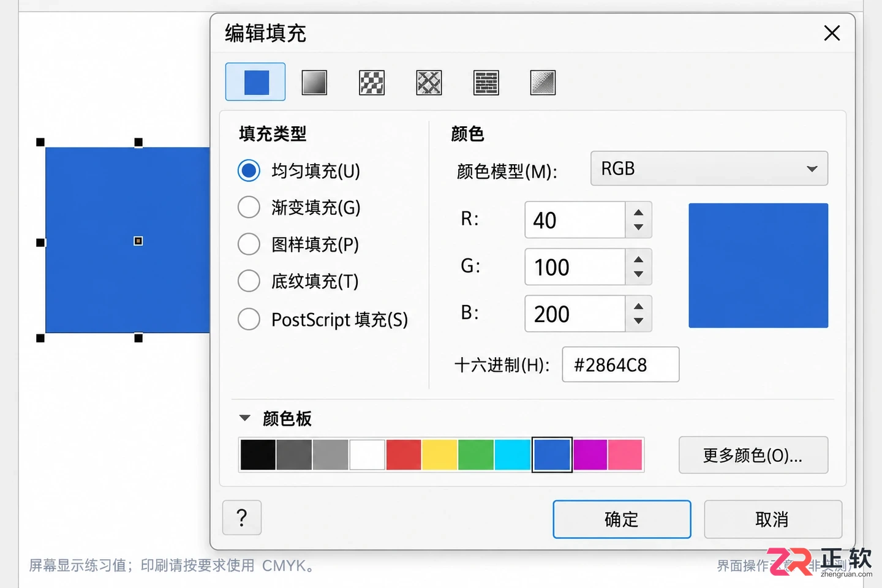882x588 pixels.
Task: Pick the cyan palette swatch
Action: [513, 454]
